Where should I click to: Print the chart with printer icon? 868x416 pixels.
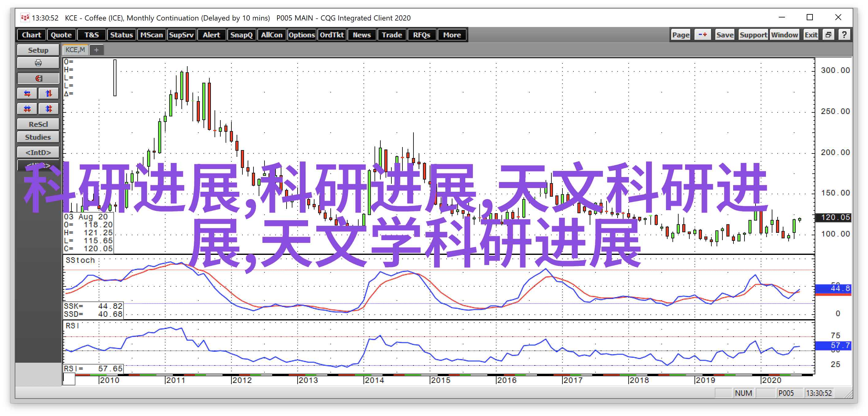click(x=38, y=63)
